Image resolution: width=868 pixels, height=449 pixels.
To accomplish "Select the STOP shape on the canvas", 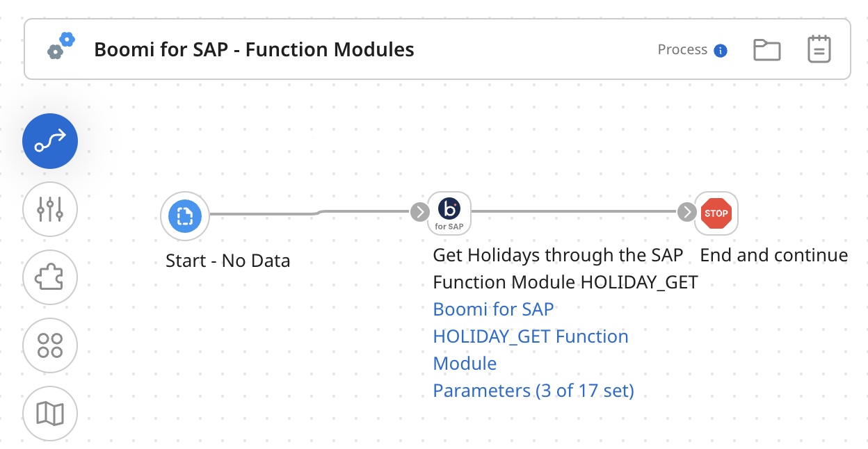I will (x=716, y=213).
